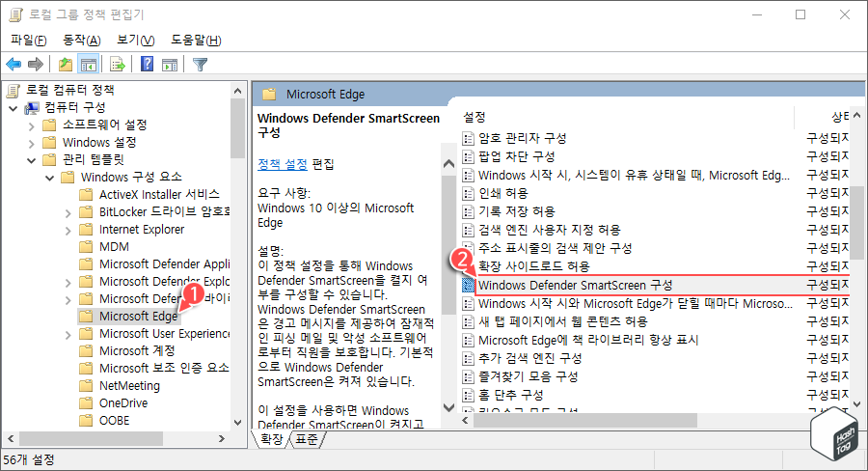Click the 기록 저장 허용 policy icon
Image resolution: width=868 pixels, height=471 pixels.
(469, 211)
